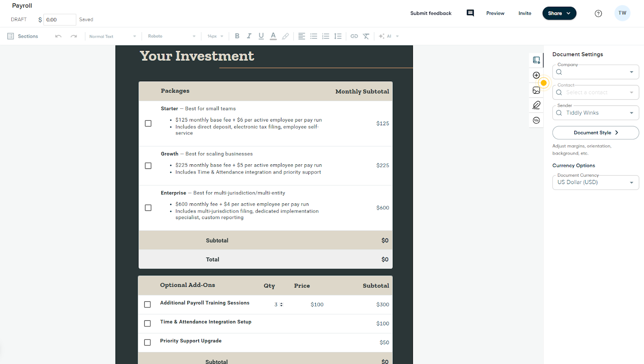644x364 pixels.
Task: Click the bulleted list icon
Action: (314, 36)
